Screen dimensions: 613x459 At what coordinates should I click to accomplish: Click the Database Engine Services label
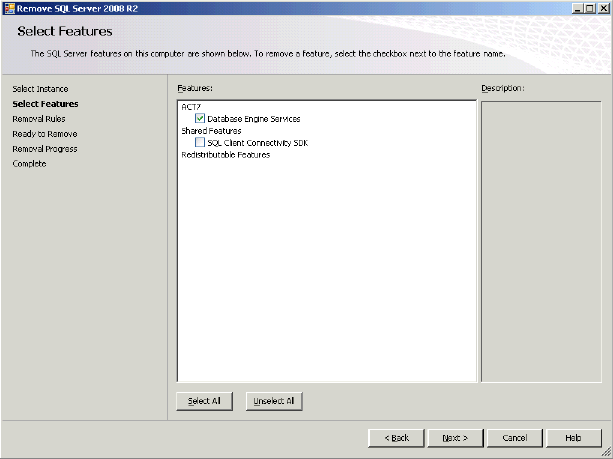pos(254,119)
